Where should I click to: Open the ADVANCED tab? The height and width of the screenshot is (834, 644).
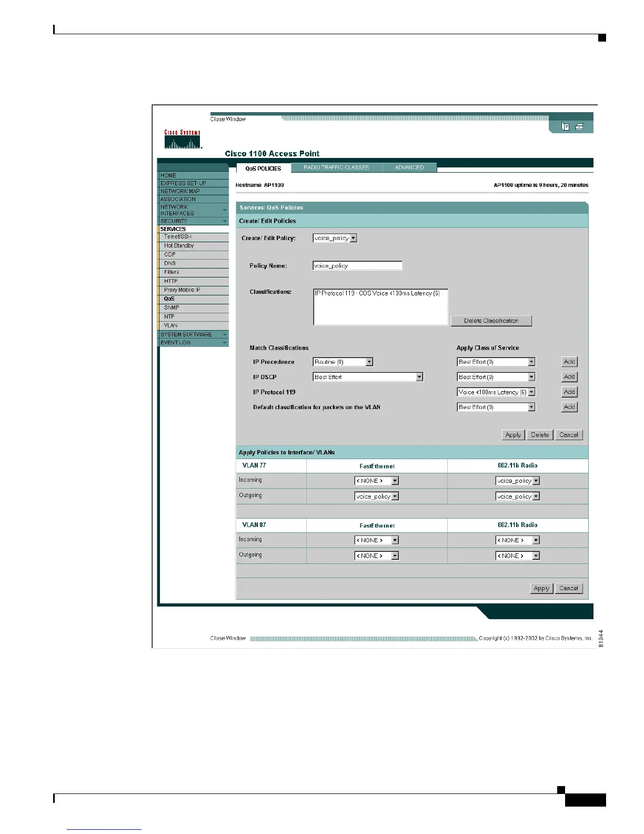click(409, 167)
